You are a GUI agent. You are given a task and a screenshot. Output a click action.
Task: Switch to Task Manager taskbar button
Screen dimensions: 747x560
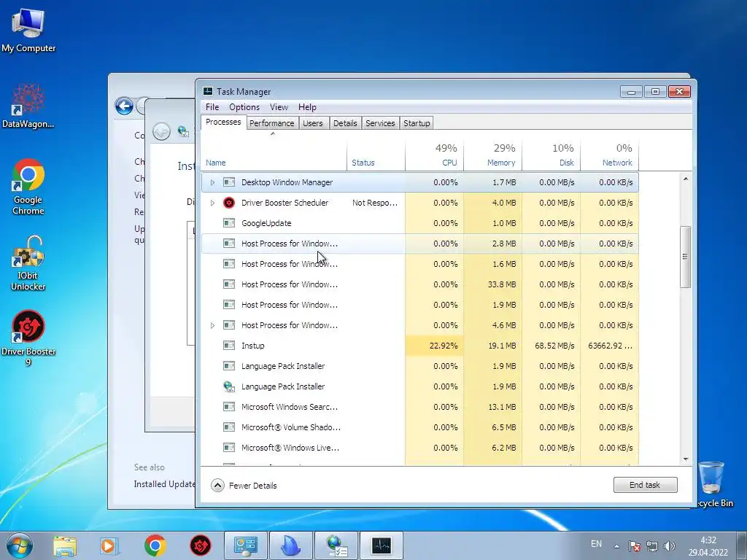(382, 545)
